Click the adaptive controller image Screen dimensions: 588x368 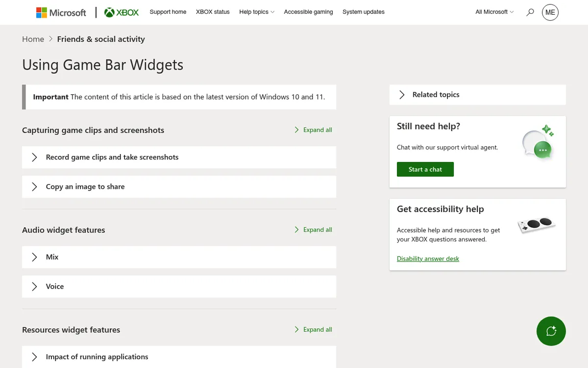(x=536, y=225)
